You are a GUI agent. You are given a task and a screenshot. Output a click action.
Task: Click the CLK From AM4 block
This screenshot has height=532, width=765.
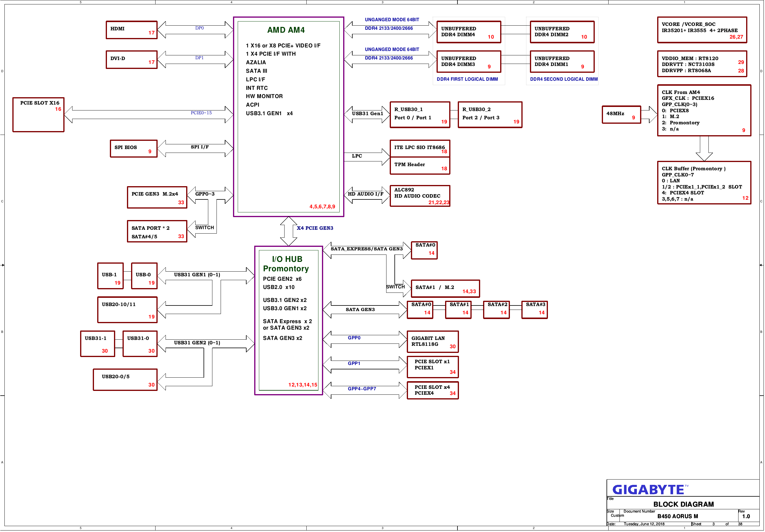704,110
